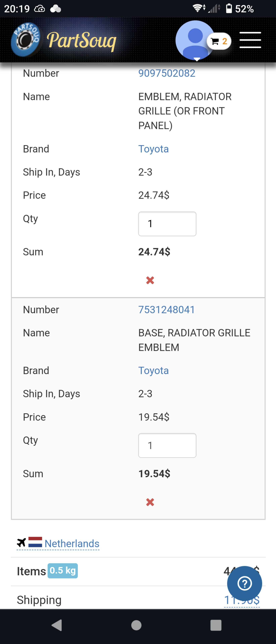
Task: Edit quantity for the emblem base
Action: tap(167, 445)
